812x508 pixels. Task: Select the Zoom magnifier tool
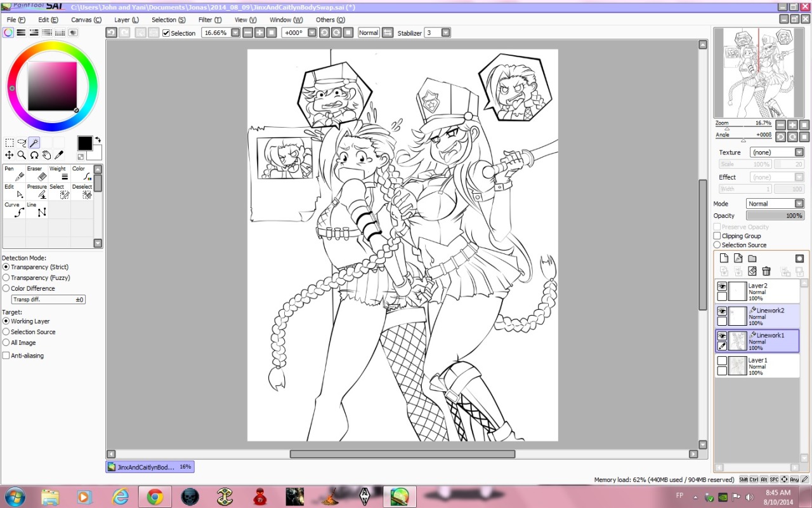(22, 155)
